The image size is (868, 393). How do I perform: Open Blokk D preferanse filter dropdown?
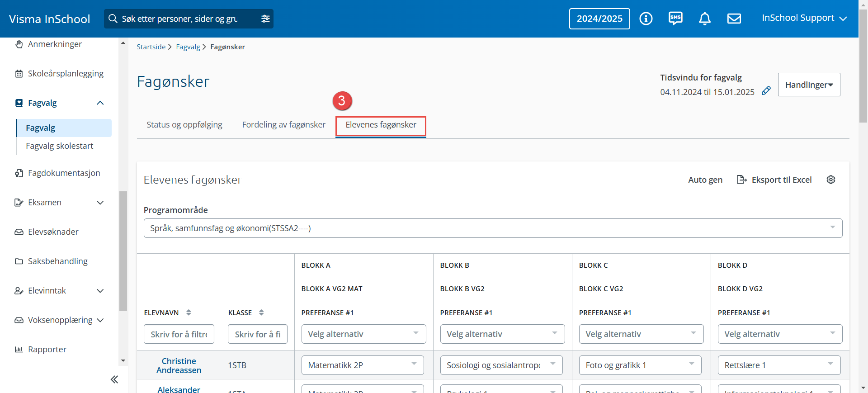780,334
